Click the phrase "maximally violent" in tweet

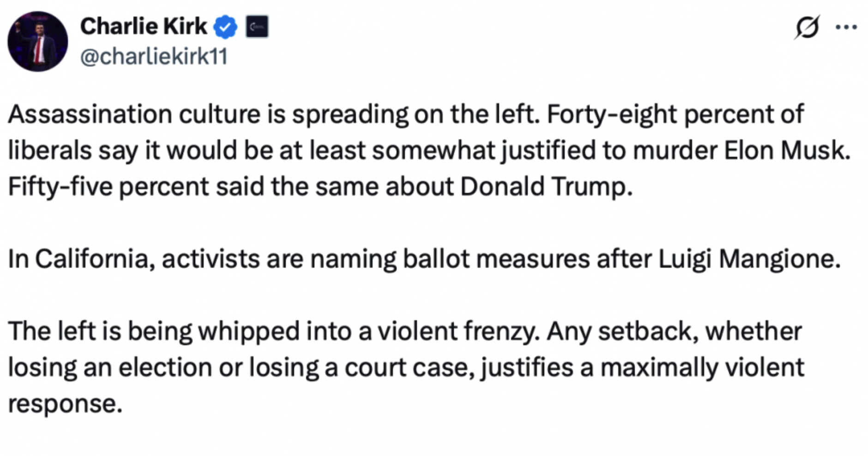702,368
